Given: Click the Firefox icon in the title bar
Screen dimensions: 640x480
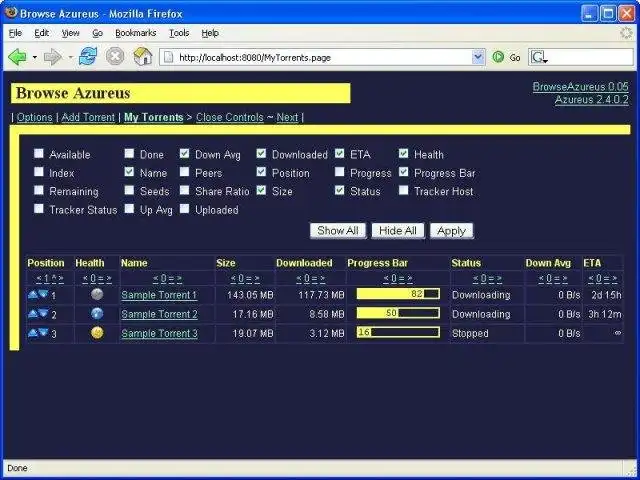Looking at the screenshot, I should pyautogui.click(x=11, y=12).
